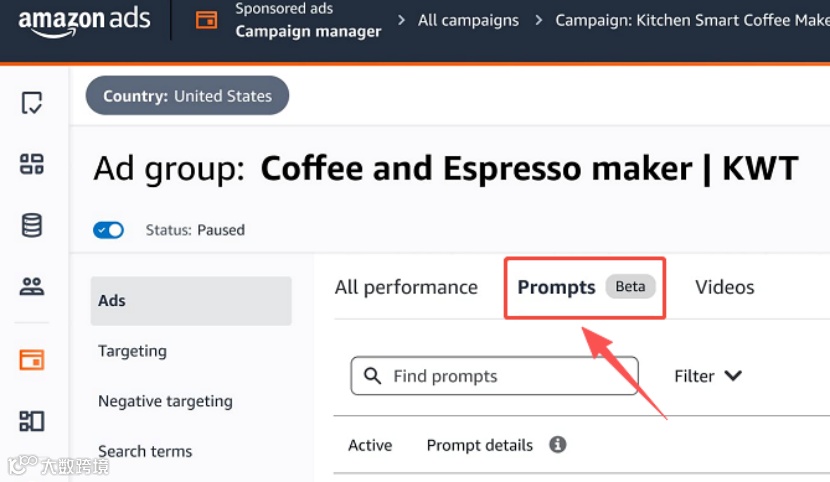830x482 pixels.
Task: Click the Sponsored ads card icon
Action: pos(206,20)
